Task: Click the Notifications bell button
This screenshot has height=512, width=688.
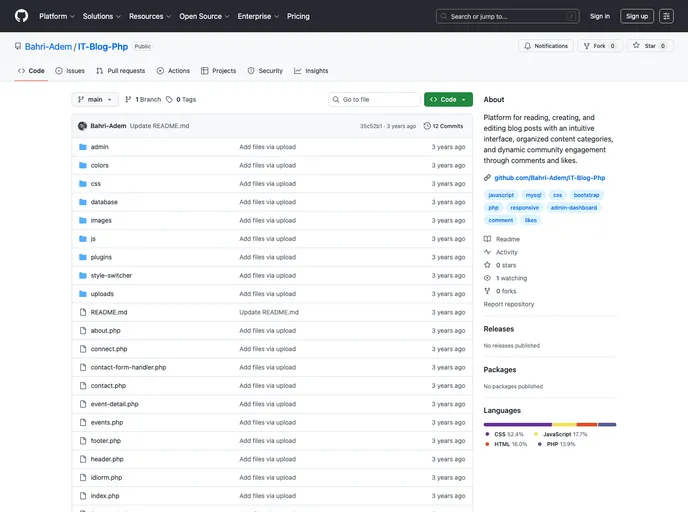Action: pos(546,46)
